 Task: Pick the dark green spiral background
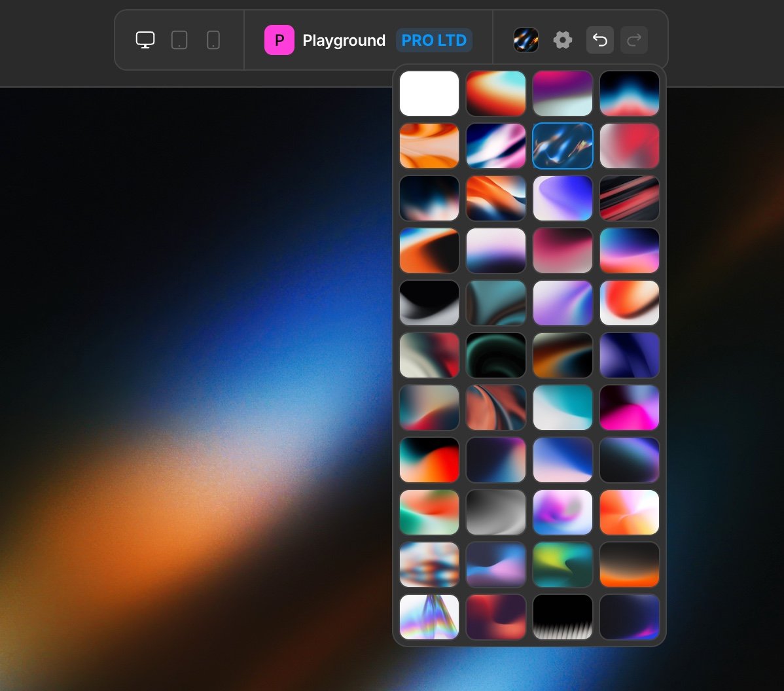[496, 355]
